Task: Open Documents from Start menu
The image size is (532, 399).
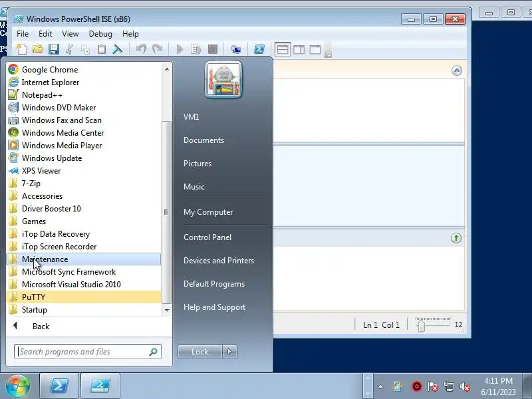Action: tap(203, 140)
